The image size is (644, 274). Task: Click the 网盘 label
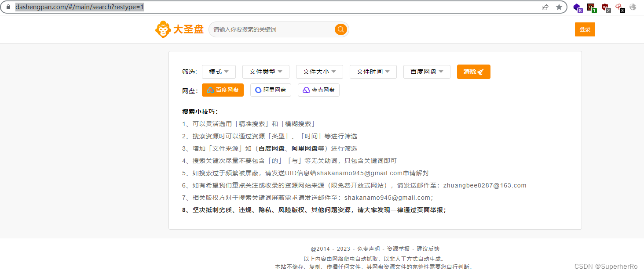coord(190,91)
